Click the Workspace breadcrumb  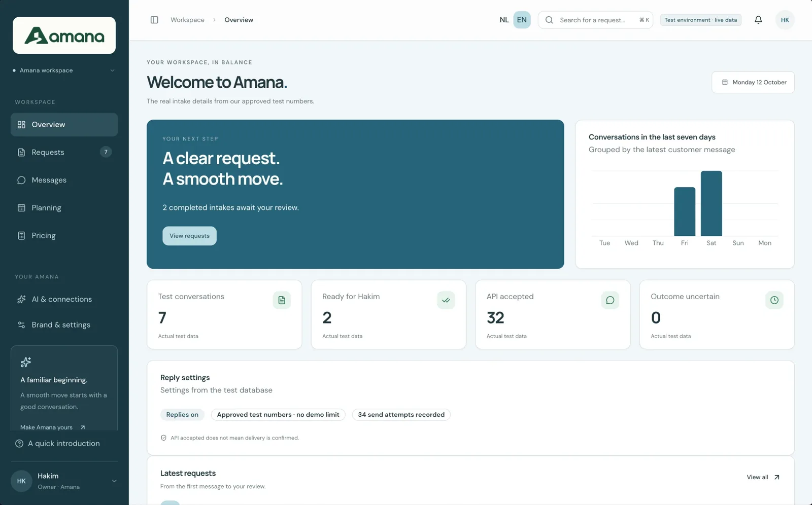(187, 20)
